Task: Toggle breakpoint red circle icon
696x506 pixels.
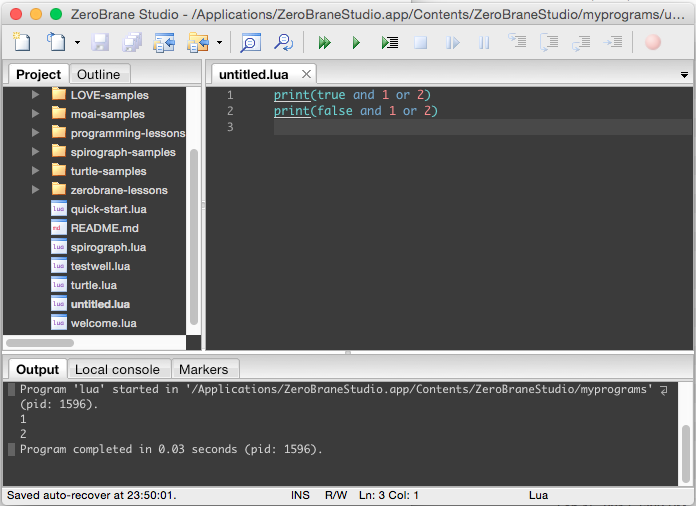Action: [652, 43]
